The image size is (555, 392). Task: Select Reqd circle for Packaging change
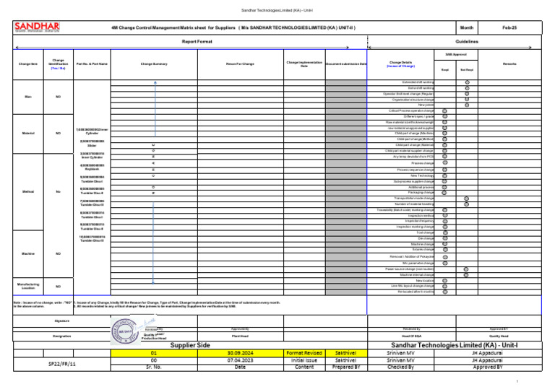[444, 193]
